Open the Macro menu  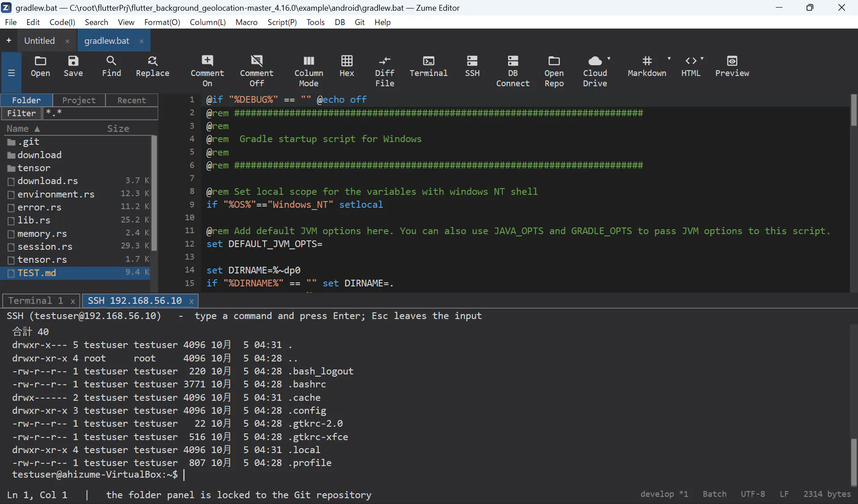coord(246,22)
